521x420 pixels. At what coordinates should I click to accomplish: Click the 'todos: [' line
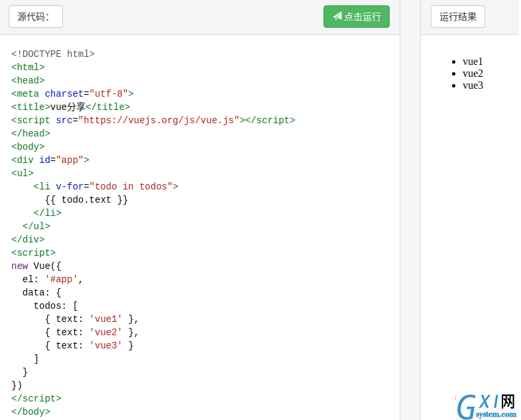(56, 306)
